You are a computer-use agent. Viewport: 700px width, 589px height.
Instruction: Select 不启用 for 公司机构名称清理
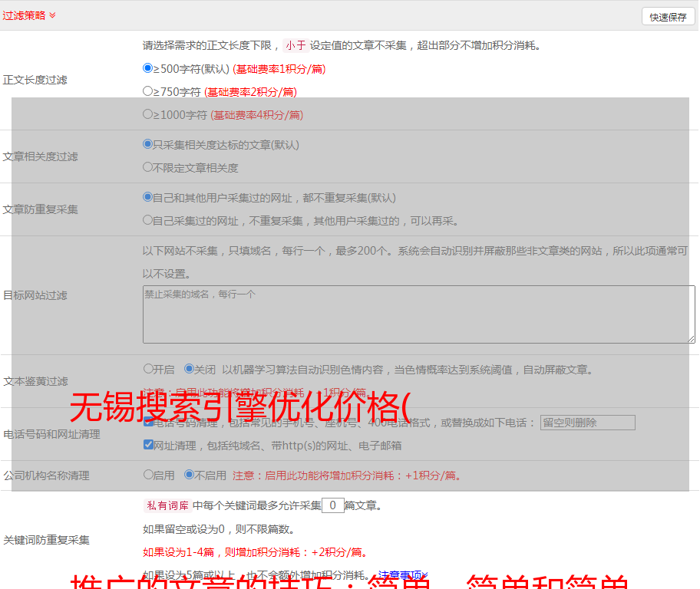pyautogui.click(x=189, y=475)
